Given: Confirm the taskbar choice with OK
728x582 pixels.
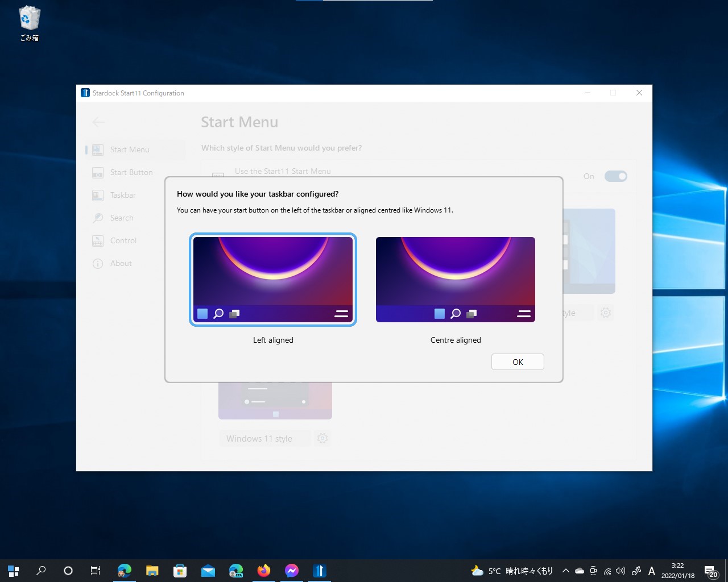Looking at the screenshot, I should coord(518,362).
